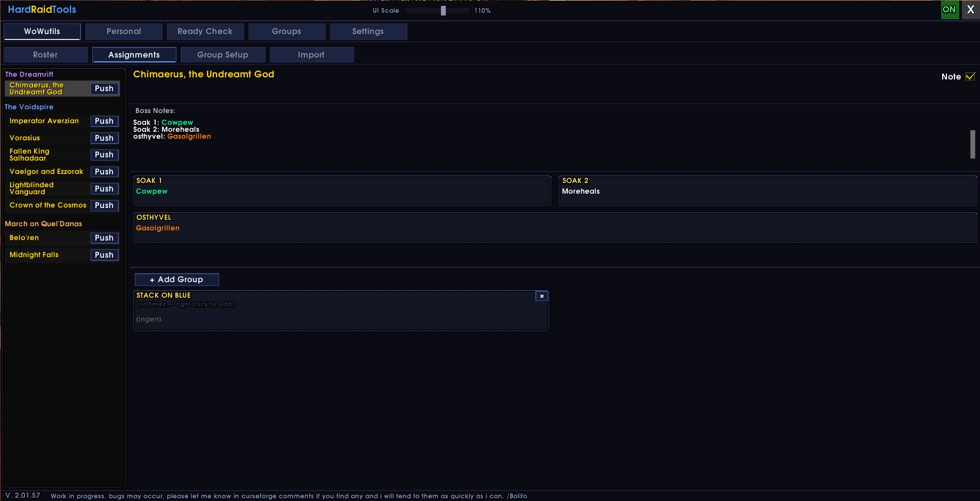Viewport: 980px width, 501px height.
Task: Open the Import sub-tab
Action: [311, 55]
